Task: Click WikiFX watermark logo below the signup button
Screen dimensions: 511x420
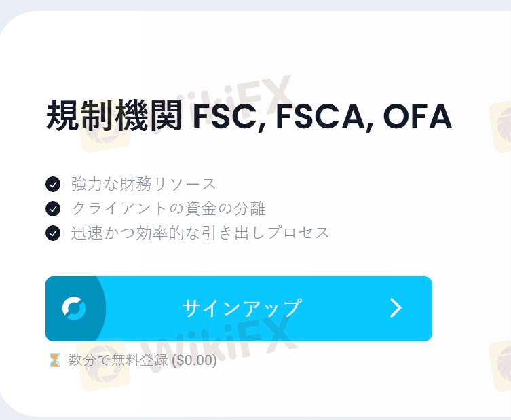Action: (x=102, y=366)
